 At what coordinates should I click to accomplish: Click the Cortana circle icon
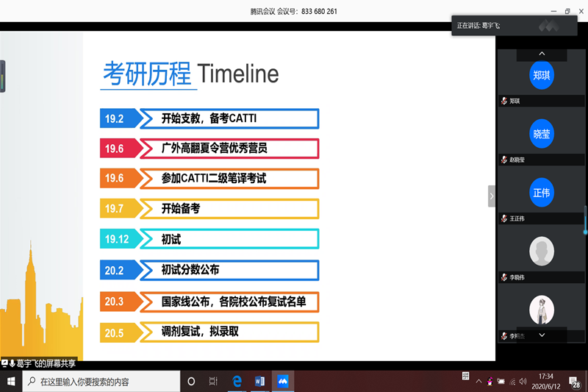[191, 382]
